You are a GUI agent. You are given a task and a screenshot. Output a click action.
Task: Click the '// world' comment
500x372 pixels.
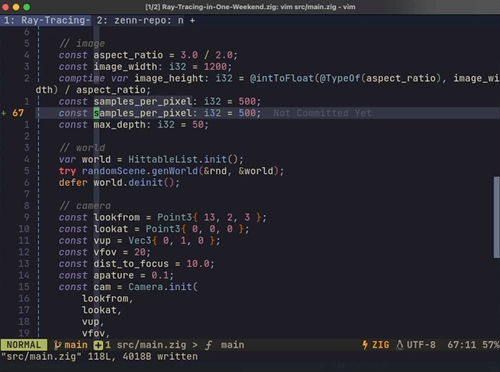click(82, 148)
